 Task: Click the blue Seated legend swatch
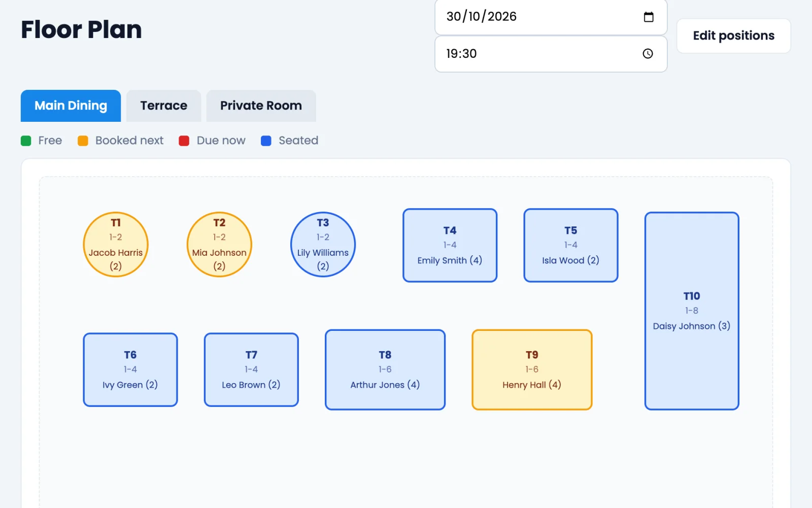266,141
